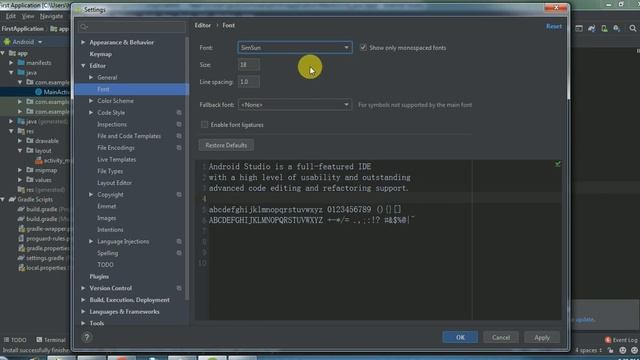Expand Build, Execution, Deployment section

[x=83, y=300]
